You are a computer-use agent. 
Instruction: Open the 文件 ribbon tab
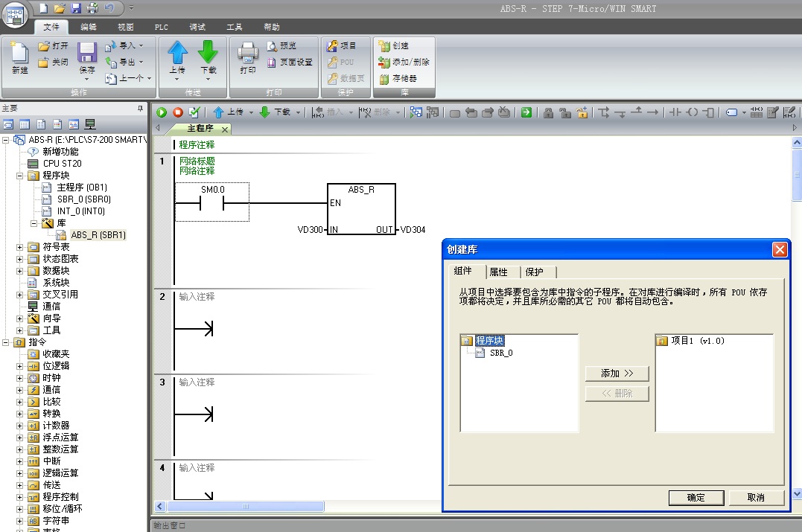click(51, 27)
